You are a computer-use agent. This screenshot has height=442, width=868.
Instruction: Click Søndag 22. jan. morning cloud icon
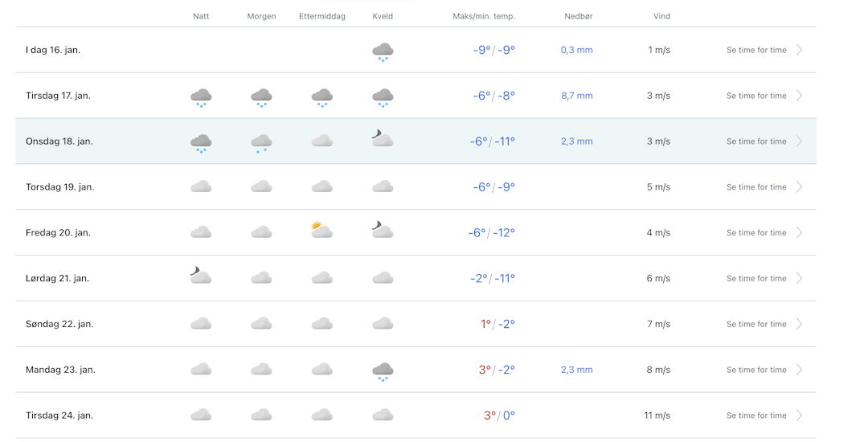pos(261,324)
